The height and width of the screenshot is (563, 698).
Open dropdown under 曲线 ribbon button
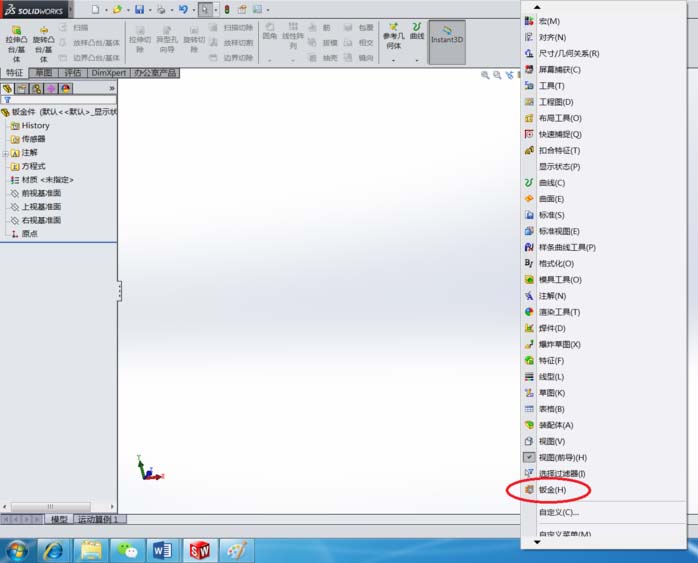point(417,60)
